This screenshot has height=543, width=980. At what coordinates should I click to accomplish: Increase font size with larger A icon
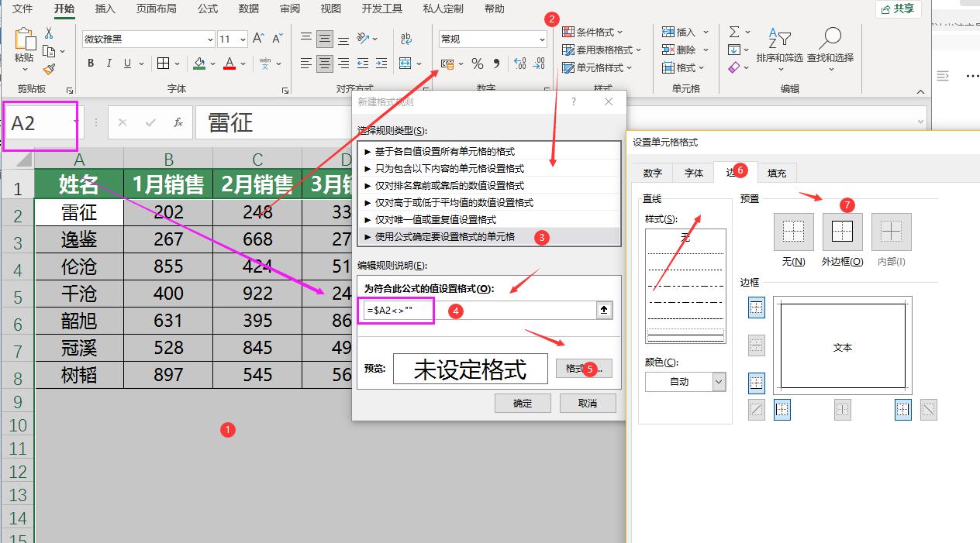pyautogui.click(x=259, y=38)
